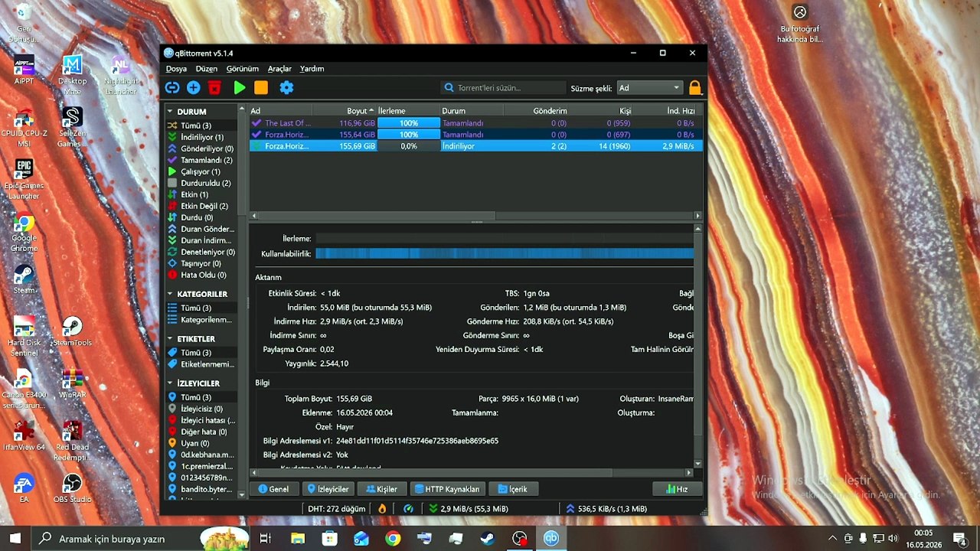Open Google Chrome from the taskbar

393,539
